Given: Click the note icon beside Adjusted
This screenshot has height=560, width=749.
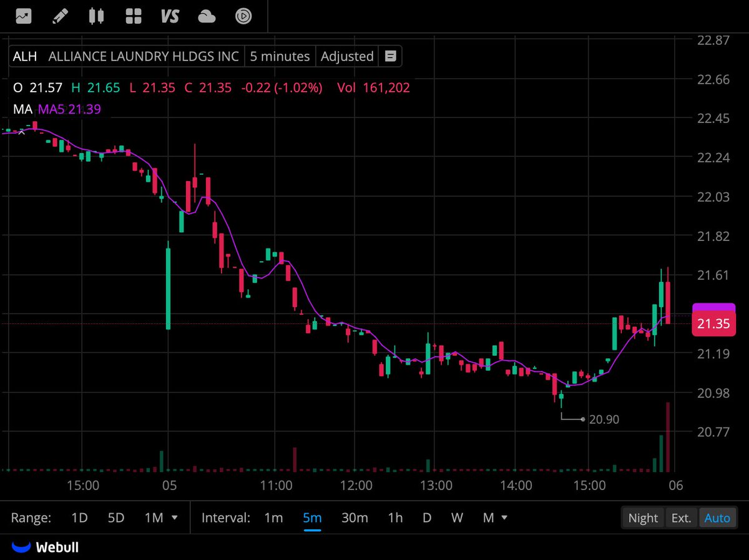Looking at the screenshot, I should [390, 56].
